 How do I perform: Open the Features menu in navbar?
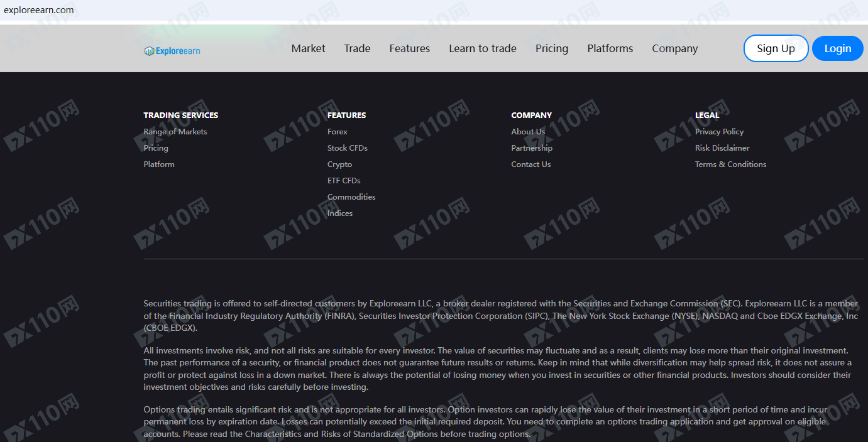410,48
